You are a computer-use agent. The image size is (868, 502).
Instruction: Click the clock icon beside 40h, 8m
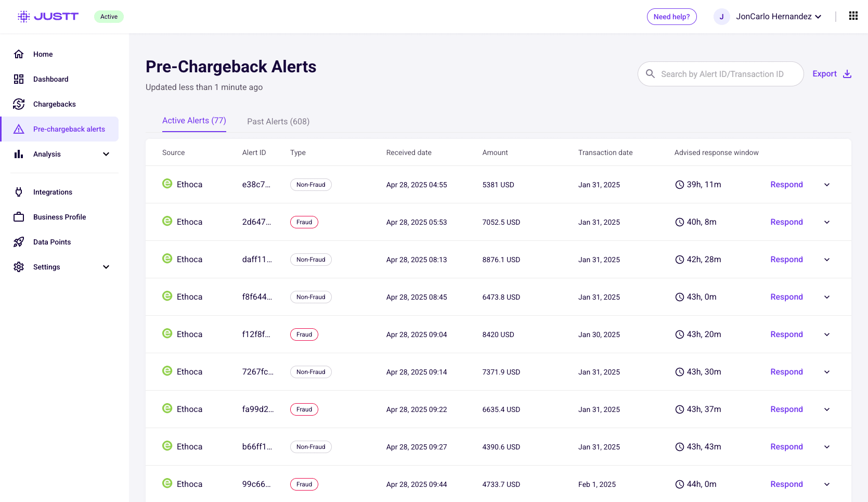click(x=679, y=222)
